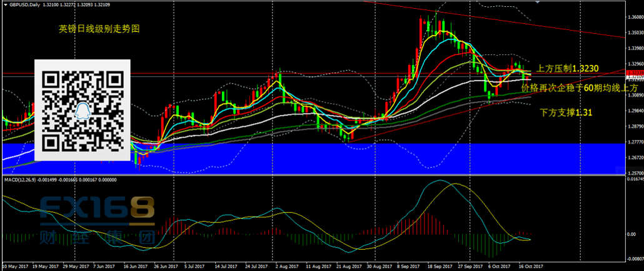Screen dimensions: 644x271
Task: Click the 1.25700 price at axis bottom
Action: point(634,172)
